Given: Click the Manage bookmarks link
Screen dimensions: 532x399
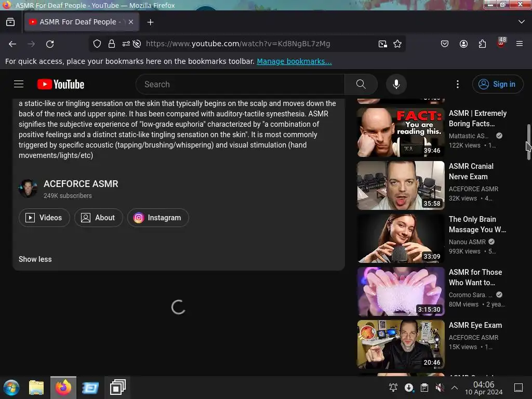Looking at the screenshot, I should (294, 61).
